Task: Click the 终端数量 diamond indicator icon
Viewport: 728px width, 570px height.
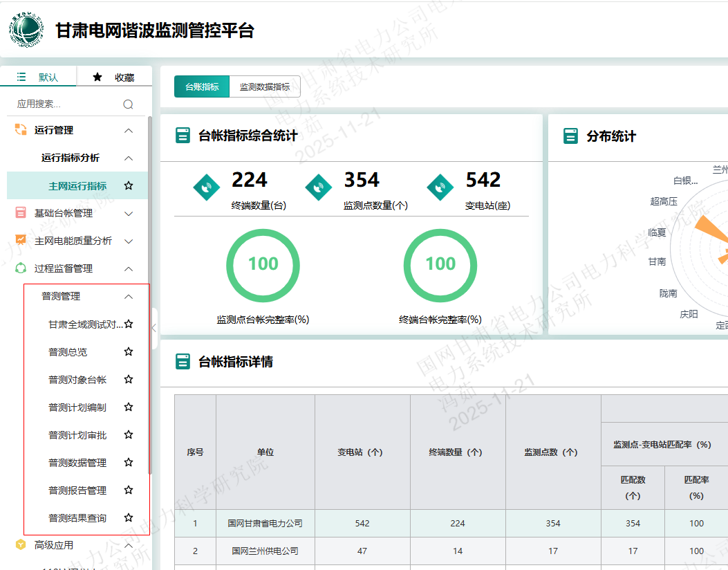Action: 206,187
